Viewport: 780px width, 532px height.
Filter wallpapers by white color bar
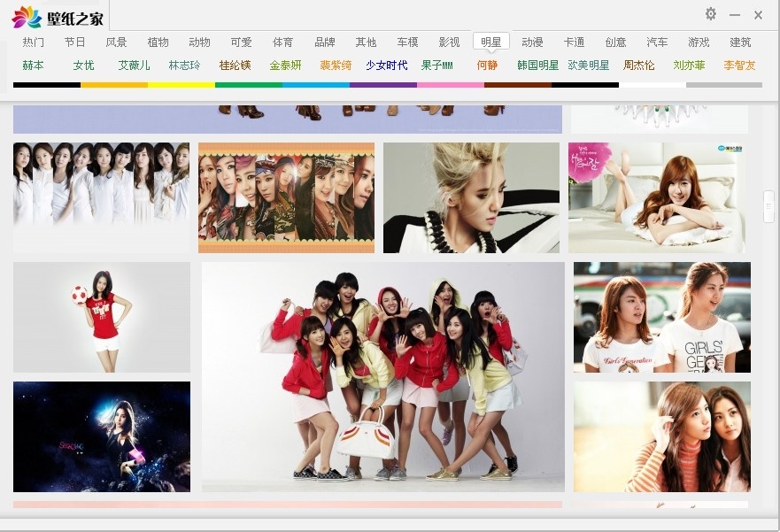[653, 85]
